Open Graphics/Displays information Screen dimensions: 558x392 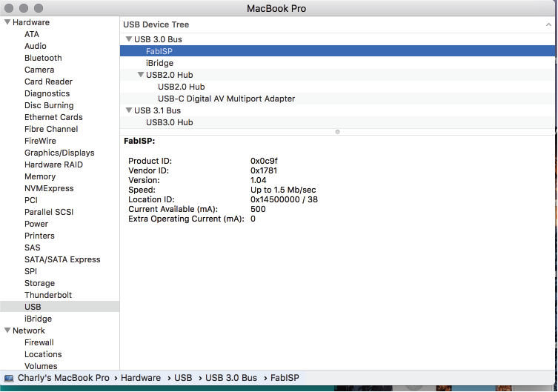(x=59, y=153)
